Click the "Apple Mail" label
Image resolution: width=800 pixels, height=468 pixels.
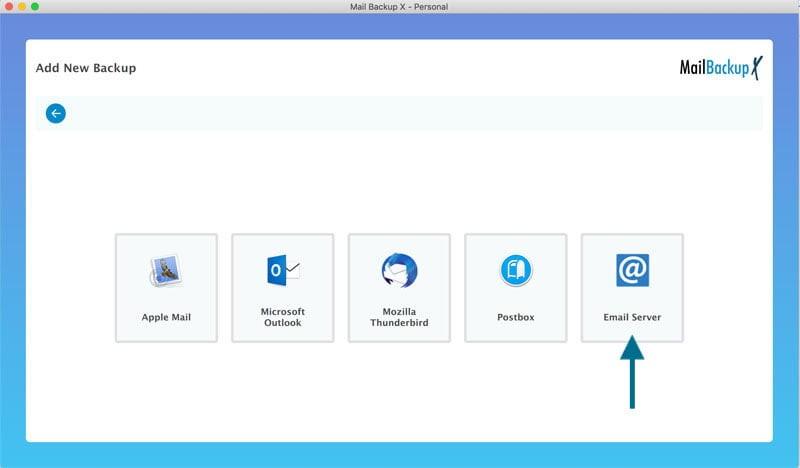pyautogui.click(x=166, y=317)
